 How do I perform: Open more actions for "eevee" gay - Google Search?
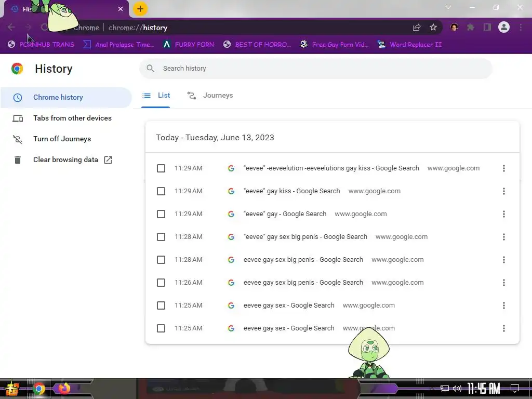pyautogui.click(x=504, y=214)
